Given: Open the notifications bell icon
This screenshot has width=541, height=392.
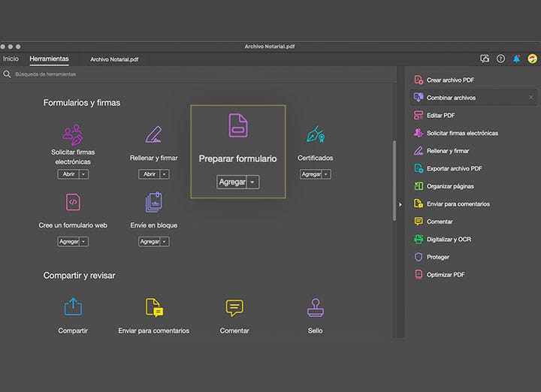Looking at the screenshot, I should [516, 59].
